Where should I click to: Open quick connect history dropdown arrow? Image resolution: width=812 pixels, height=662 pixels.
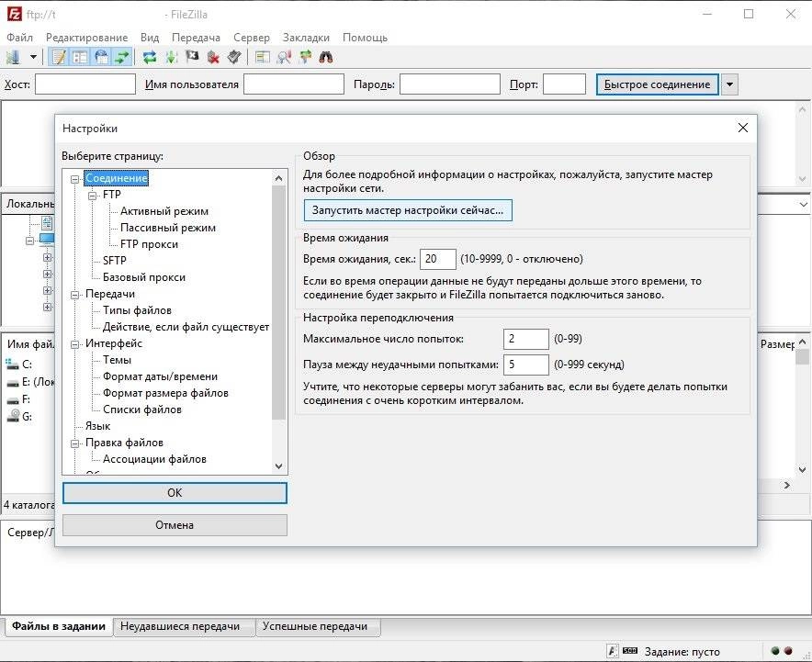(729, 84)
